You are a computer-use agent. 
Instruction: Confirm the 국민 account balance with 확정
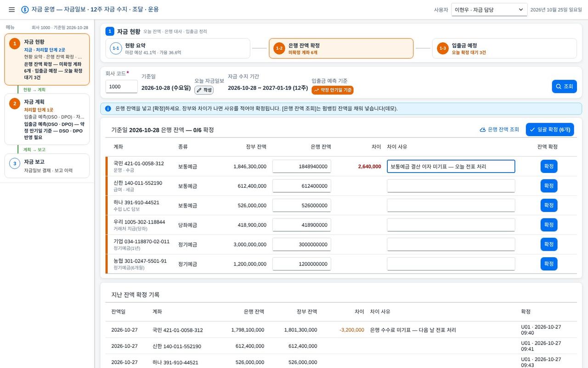pyautogui.click(x=549, y=166)
